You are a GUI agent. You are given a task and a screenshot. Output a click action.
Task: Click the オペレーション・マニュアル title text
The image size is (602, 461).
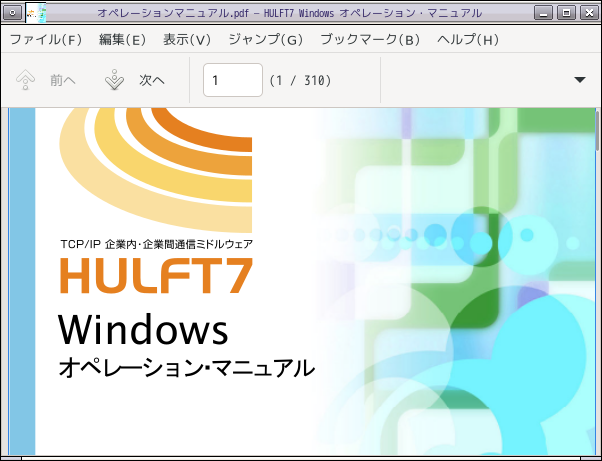click(x=187, y=368)
